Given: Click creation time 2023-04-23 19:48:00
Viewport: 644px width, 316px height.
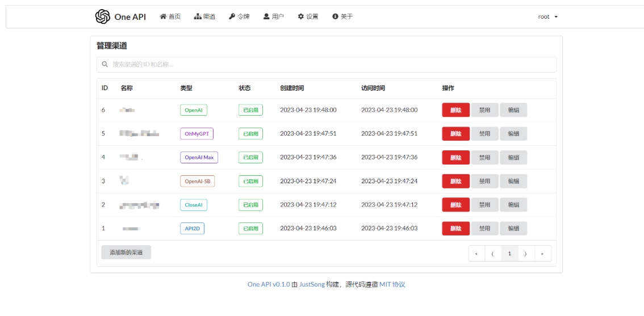Looking at the screenshot, I should point(308,110).
